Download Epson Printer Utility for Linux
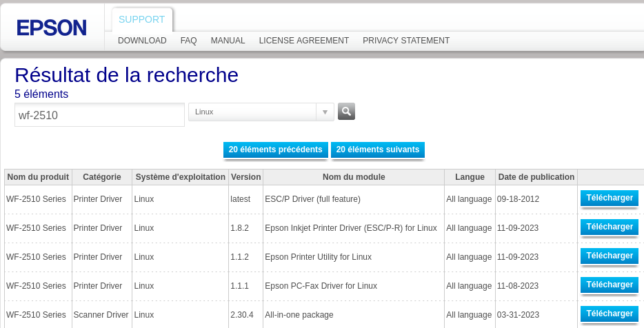644x328 pixels. [610, 256]
